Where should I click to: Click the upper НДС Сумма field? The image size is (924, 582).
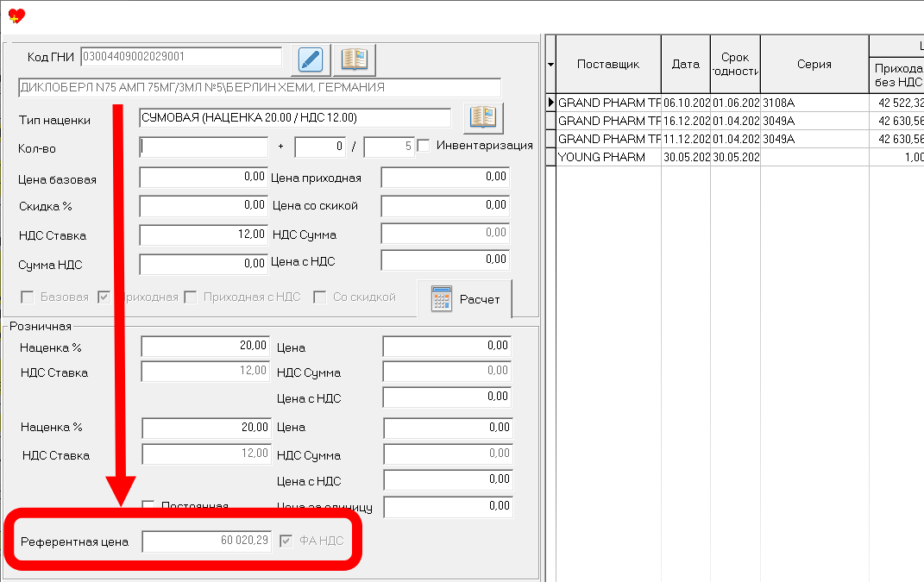445,234
